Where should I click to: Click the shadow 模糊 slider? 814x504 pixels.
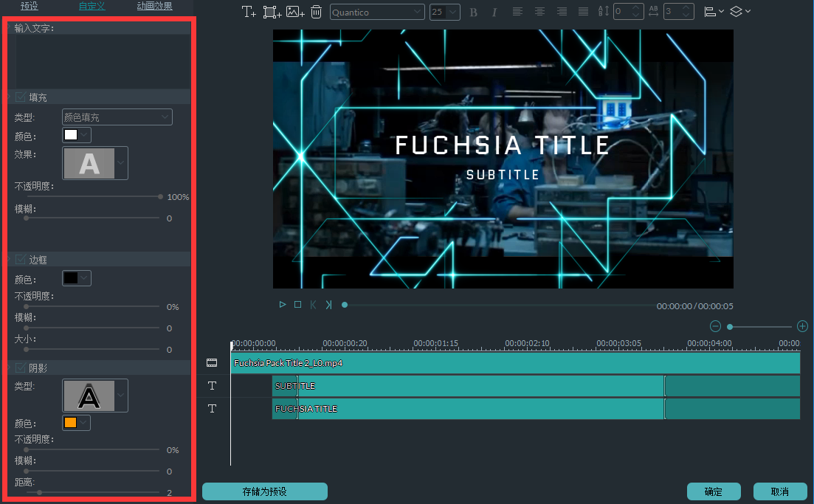pyautogui.click(x=92, y=471)
